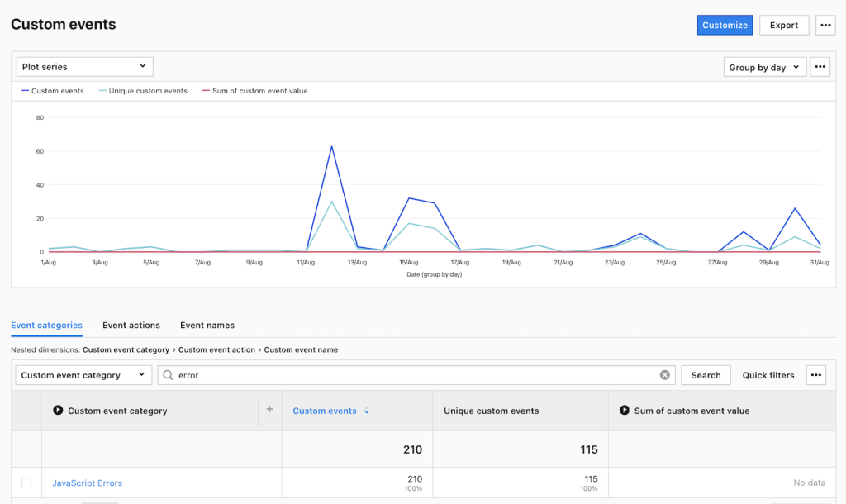Tick the JavaScript Errors row checkbox

click(26, 483)
